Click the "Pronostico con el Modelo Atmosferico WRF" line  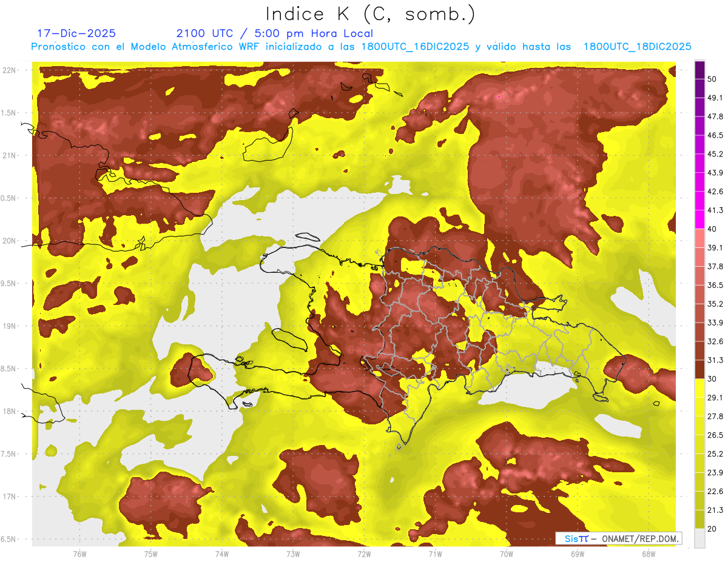362,47
